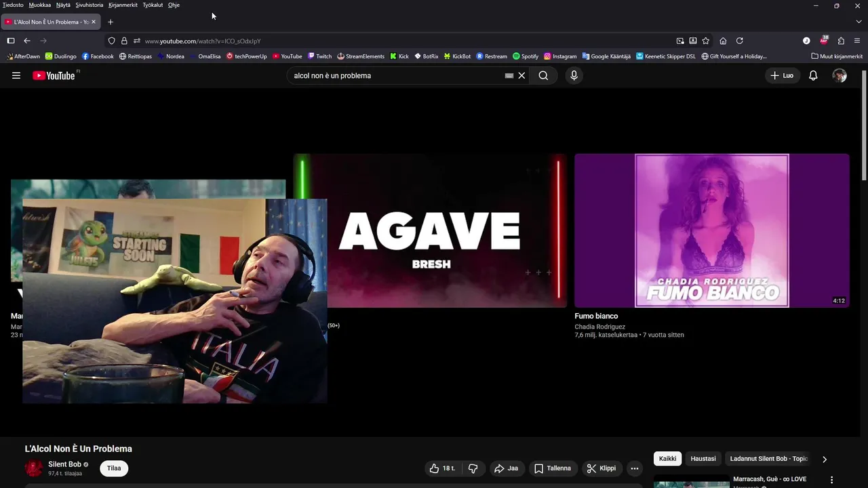Open the Twitch bookmark
The width and height of the screenshot is (868, 488).
(320, 56)
